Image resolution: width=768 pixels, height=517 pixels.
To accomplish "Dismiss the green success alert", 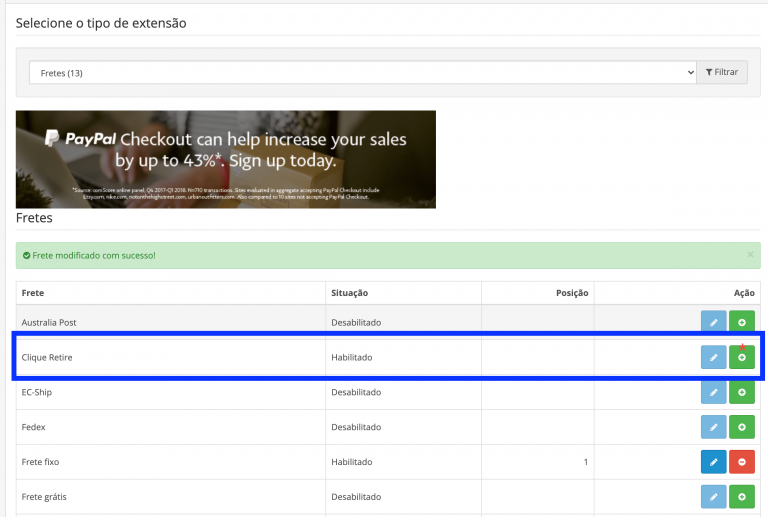I will 750,255.
